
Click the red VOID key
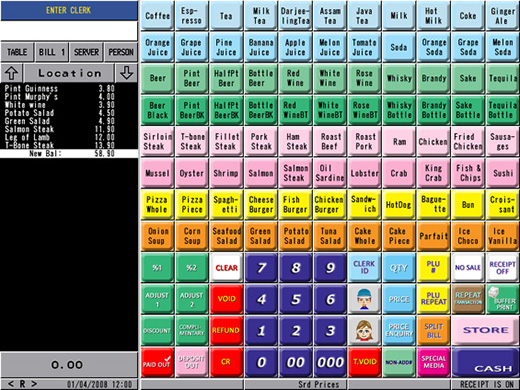point(226,299)
